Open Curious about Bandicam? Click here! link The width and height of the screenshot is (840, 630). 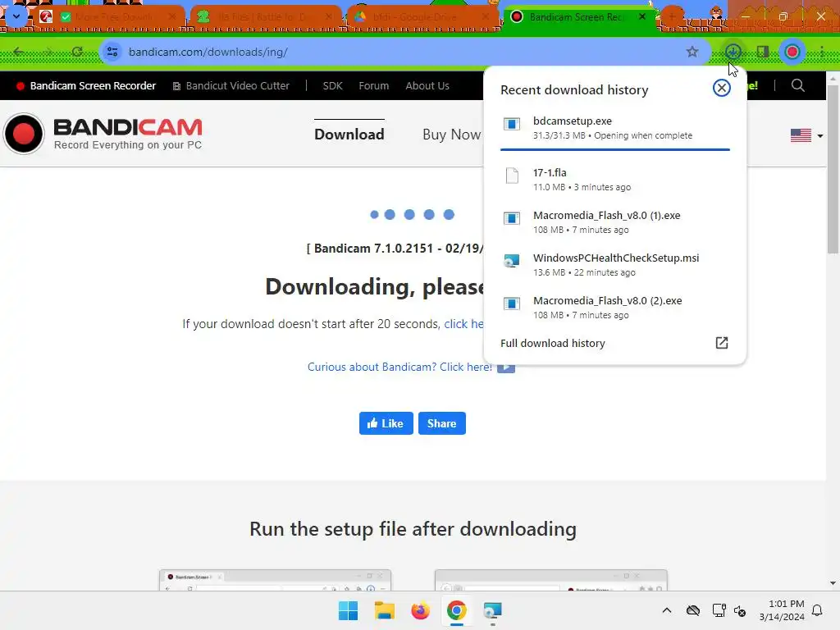[x=399, y=367]
